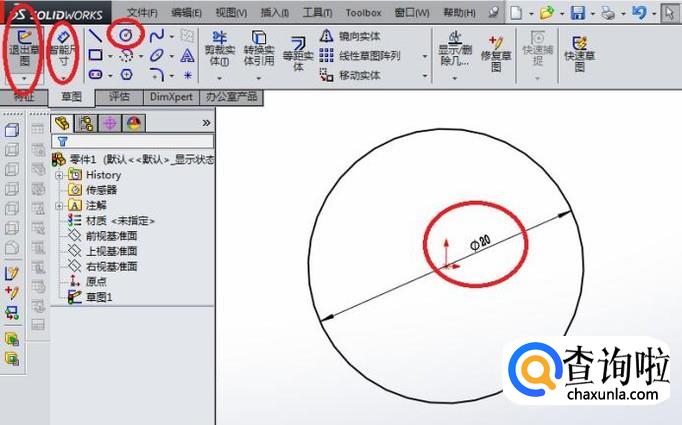Open the 文件(F) file menu
682x425 pixels.
click(142, 13)
